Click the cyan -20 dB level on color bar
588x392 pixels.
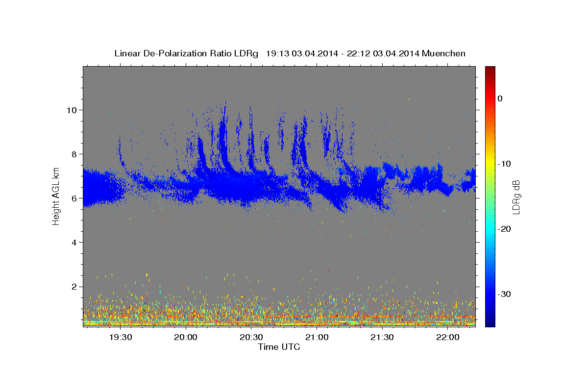click(490, 229)
